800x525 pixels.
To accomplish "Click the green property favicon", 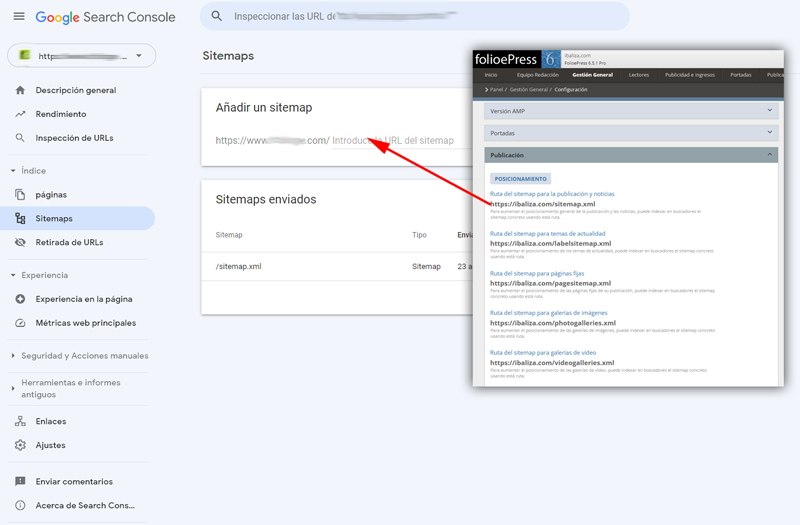I will point(24,55).
